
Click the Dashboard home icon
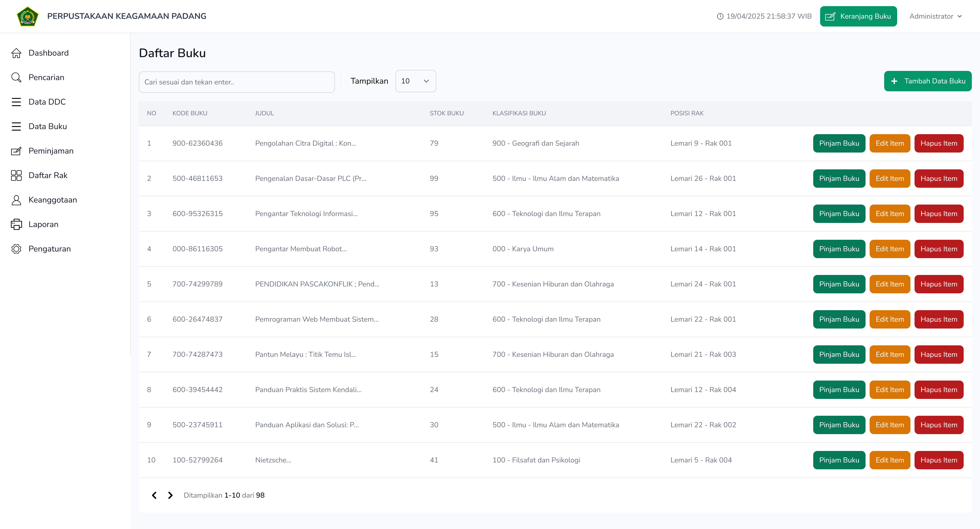tap(16, 53)
